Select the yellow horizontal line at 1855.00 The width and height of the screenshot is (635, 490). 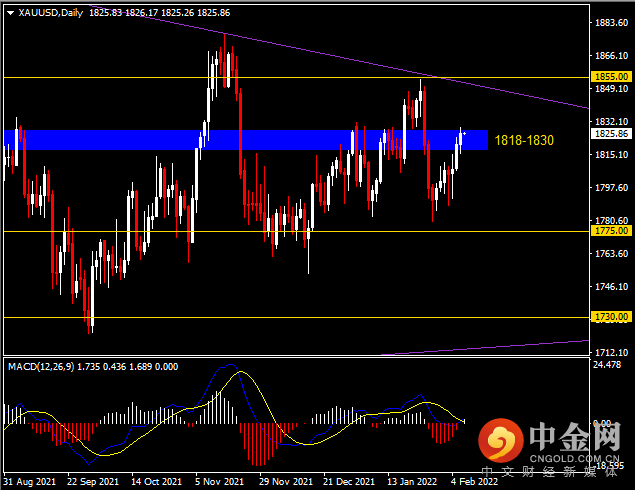coord(296,77)
